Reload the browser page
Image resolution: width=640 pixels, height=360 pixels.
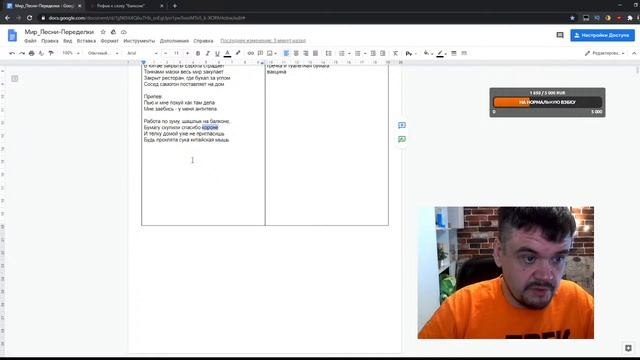pyautogui.click(x=29, y=18)
